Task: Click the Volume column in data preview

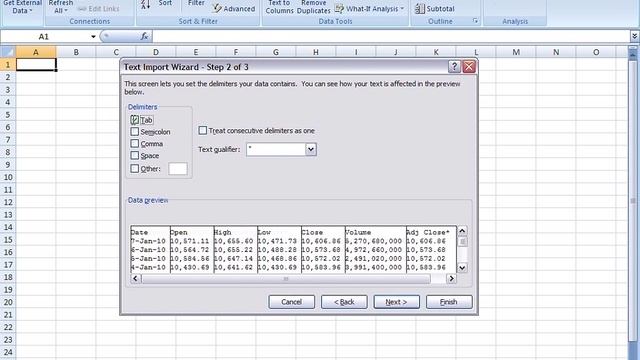Action: click(x=376, y=249)
